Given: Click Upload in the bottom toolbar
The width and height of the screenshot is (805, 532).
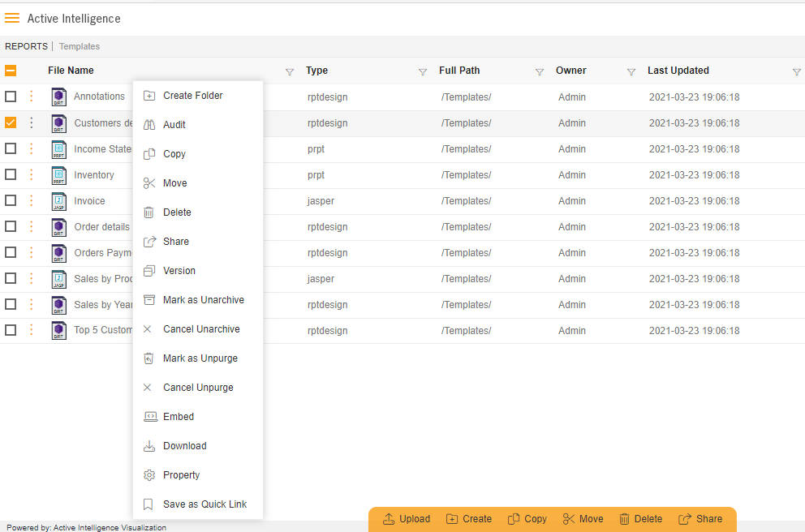Looking at the screenshot, I should click(x=406, y=519).
